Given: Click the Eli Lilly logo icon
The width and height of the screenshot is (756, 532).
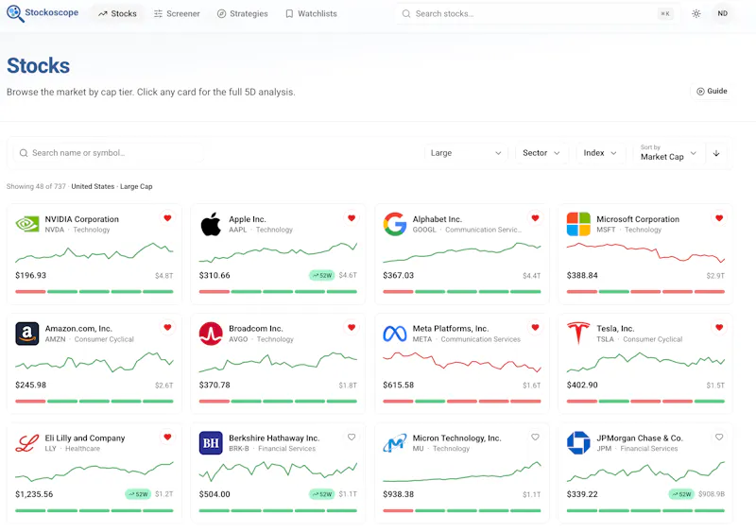Looking at the screenshot, I should 27,443.
